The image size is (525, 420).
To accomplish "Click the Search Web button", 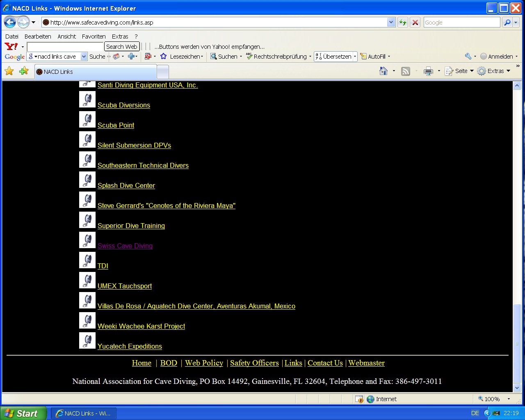I will coord(122,46).
